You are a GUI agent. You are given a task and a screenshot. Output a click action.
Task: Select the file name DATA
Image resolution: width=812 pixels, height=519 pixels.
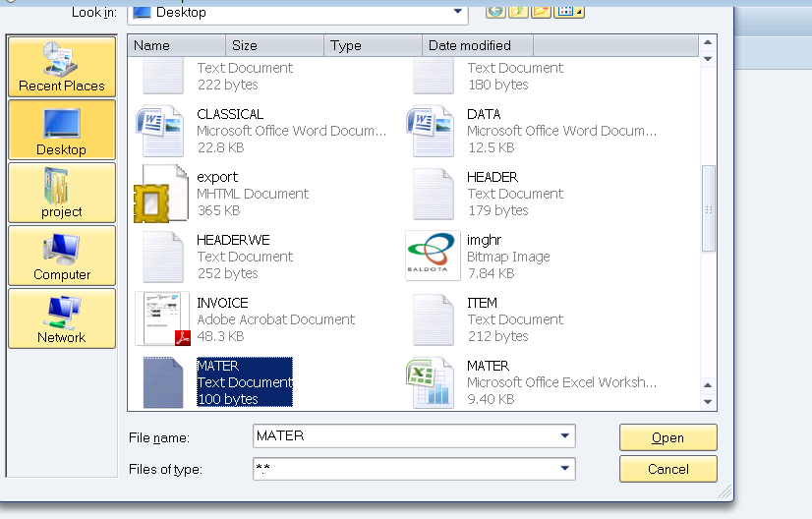click(x=484, y=114)
